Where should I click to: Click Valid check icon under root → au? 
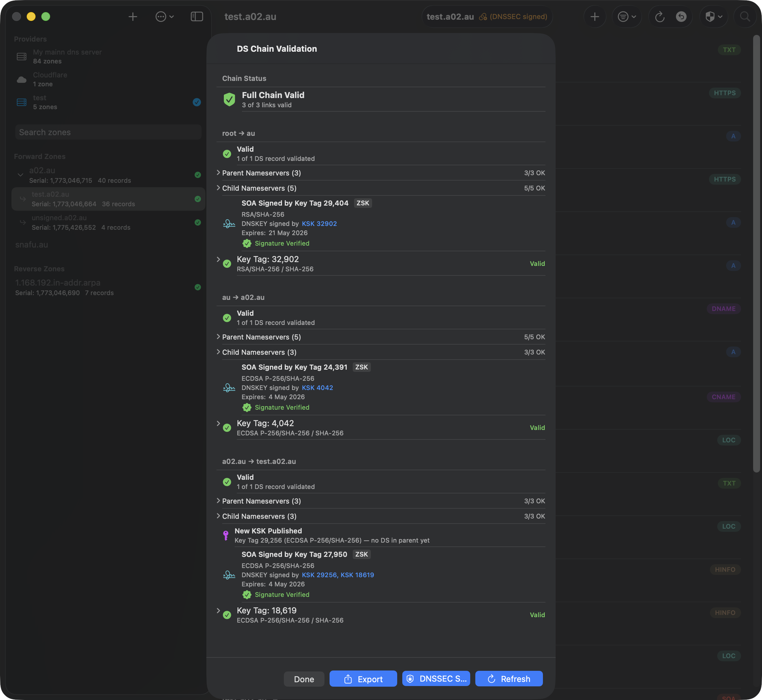click(x=227, y=154)
